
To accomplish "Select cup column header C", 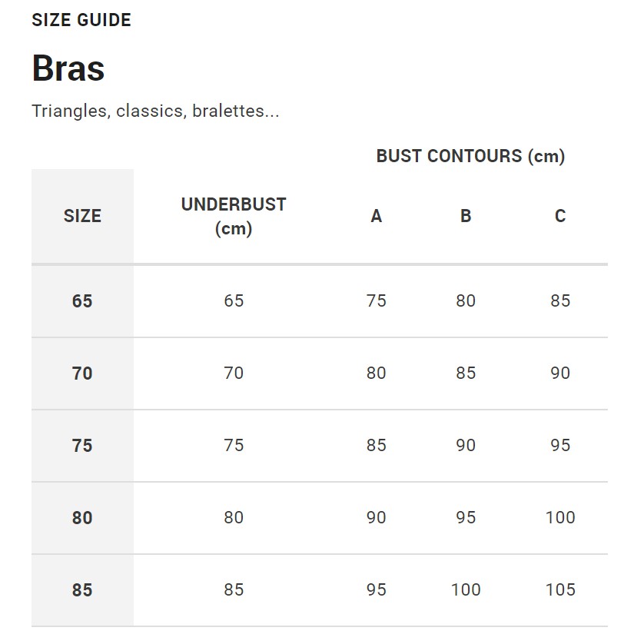I will pyautogui.click(x=560, y=216).
